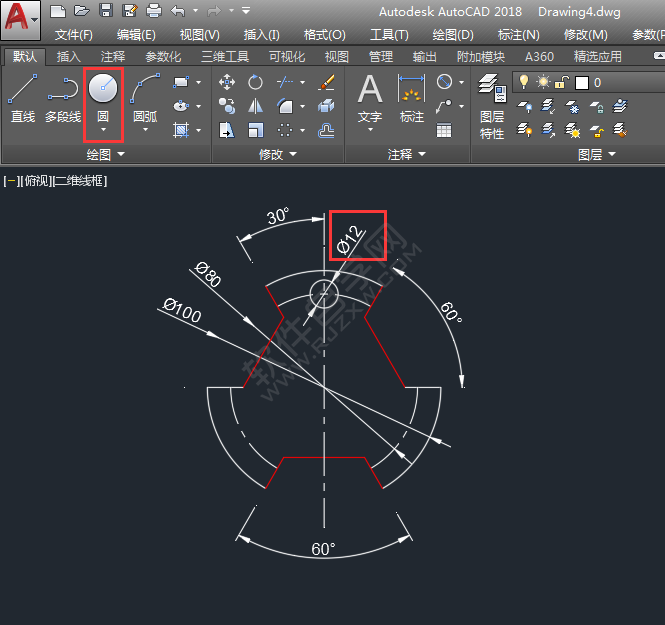Screen dimensions: 665x625
Task: Open the 圆弧 (Arc) options dropdown
Action: (145, 130)
